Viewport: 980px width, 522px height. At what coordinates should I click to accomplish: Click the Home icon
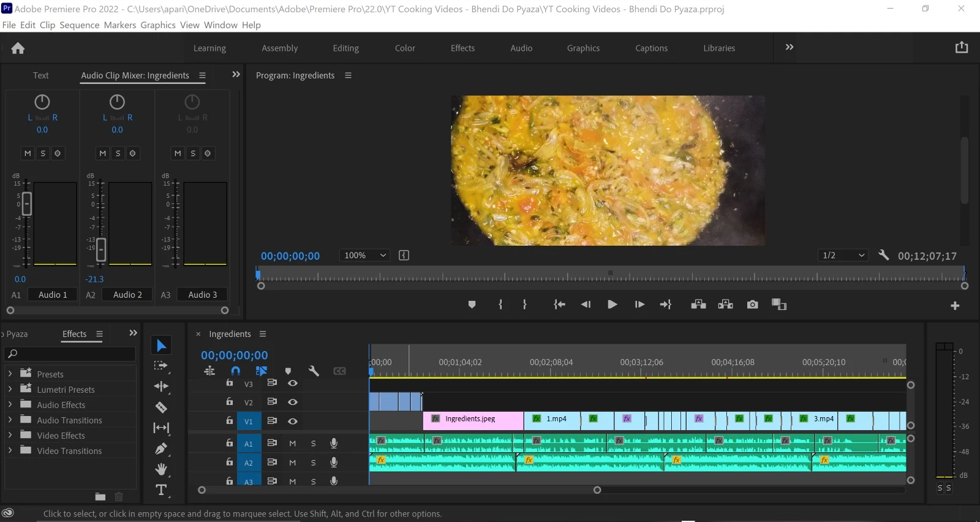click(x=18, y=48)
